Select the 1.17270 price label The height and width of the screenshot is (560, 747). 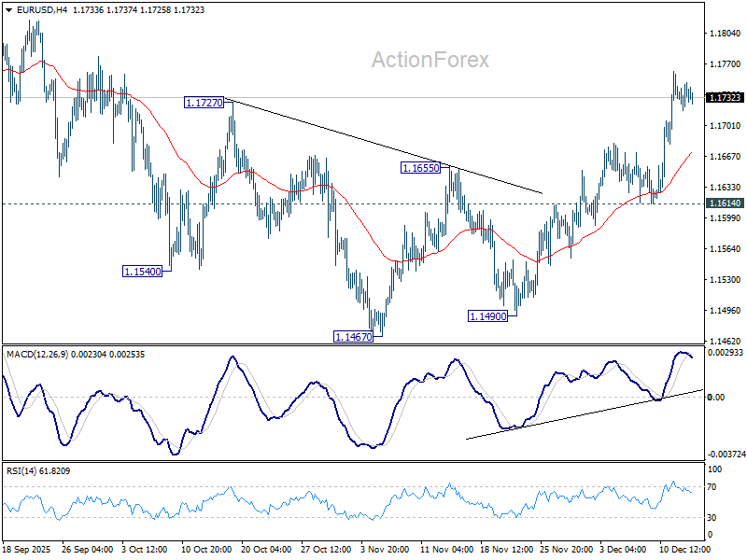click(x=204, y=103)
